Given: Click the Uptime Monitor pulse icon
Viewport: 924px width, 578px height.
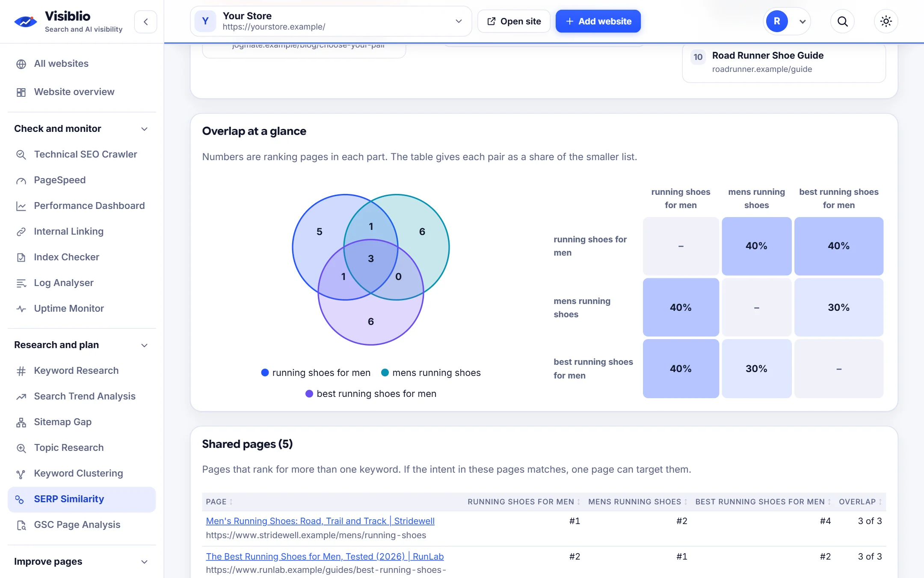Looking at the screenshot, I should tap(21, 309).
